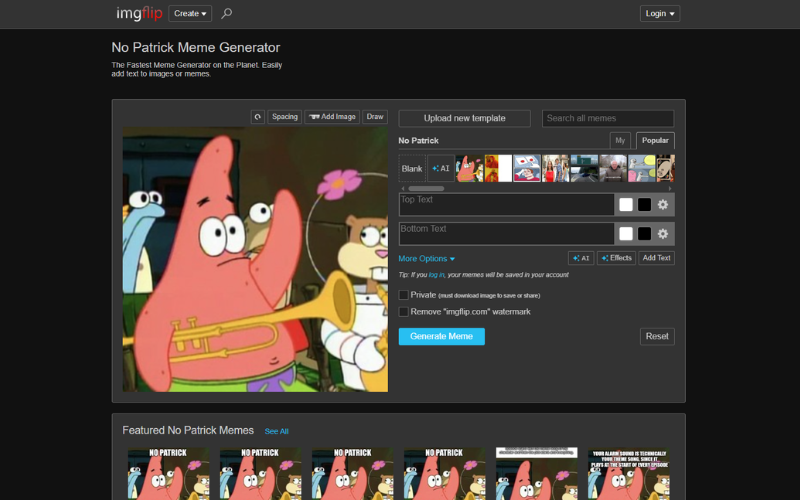800x500 pixels.
Task: Focus the Bottom Text input field
Action: point(507,234)
